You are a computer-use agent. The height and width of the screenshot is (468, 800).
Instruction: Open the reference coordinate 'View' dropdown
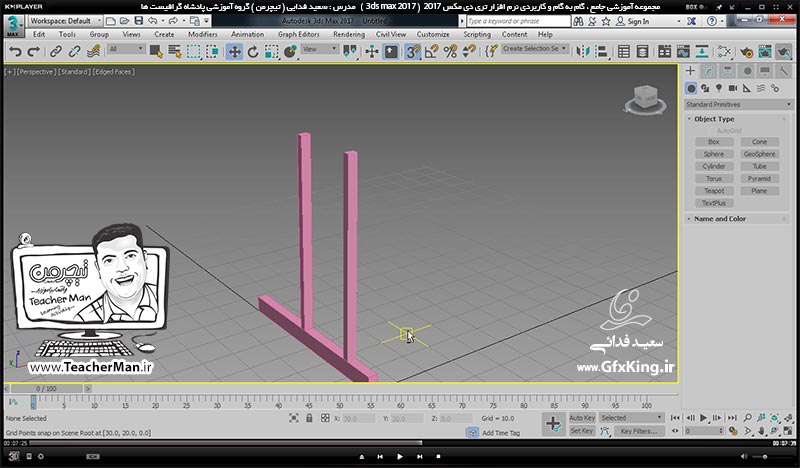(x=319, y=49)
